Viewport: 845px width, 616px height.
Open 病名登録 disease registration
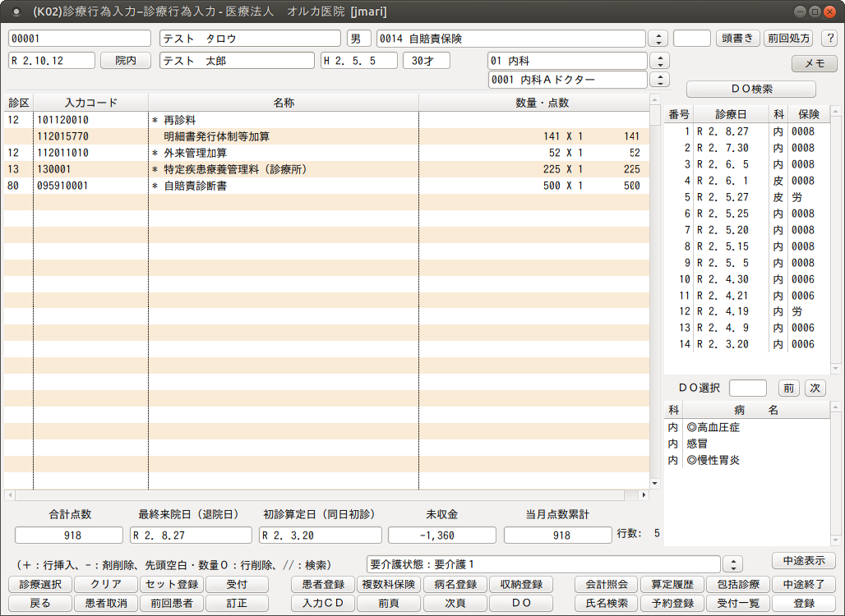tap(455, 584)
